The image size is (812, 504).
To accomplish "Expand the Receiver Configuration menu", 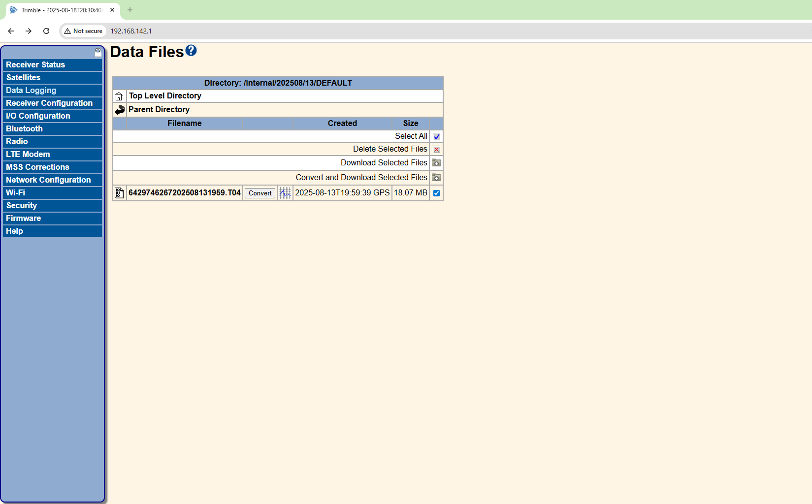I will tap(49, 103).
